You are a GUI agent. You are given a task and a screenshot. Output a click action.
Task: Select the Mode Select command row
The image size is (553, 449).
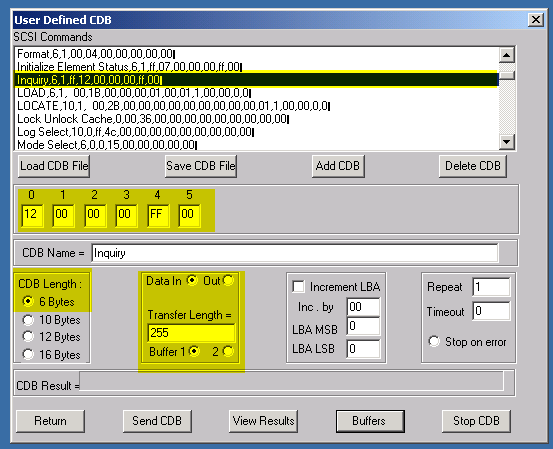pyautogui.click(x=256, y=145)
